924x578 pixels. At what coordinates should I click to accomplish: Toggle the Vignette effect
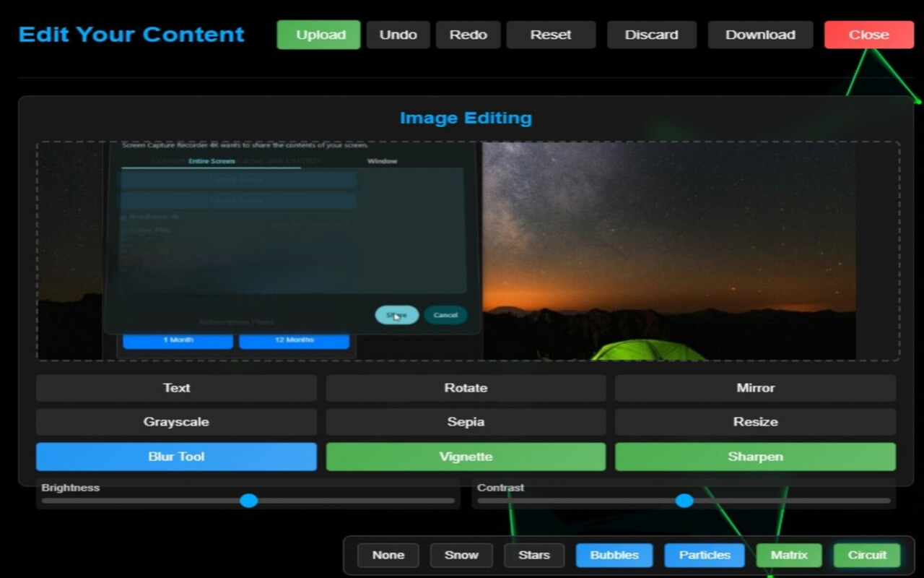466,457
